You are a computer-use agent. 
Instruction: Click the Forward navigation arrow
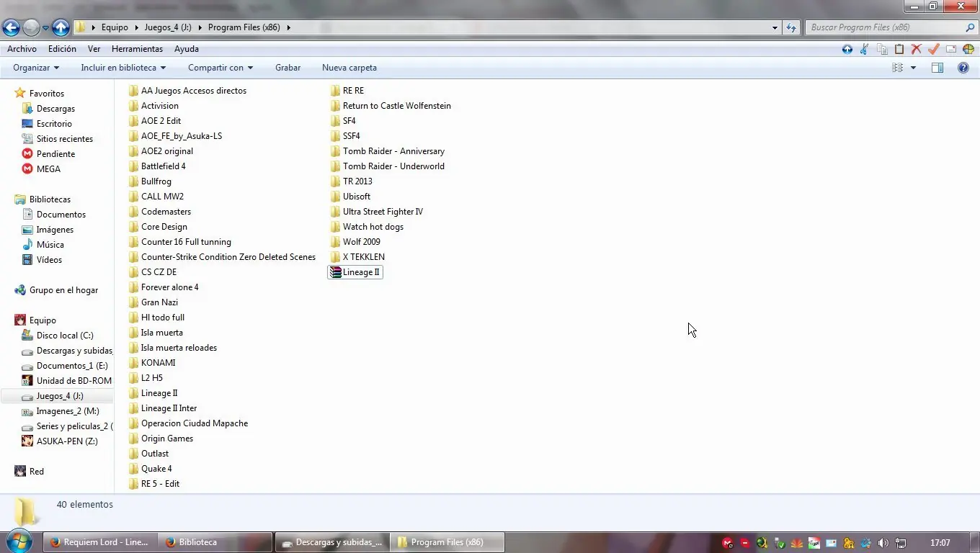point(31,27)
